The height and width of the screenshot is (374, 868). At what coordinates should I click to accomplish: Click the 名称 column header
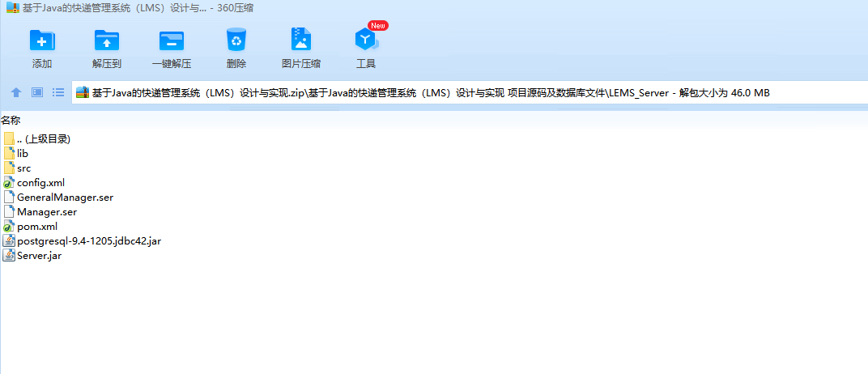[x=11, y=120]
